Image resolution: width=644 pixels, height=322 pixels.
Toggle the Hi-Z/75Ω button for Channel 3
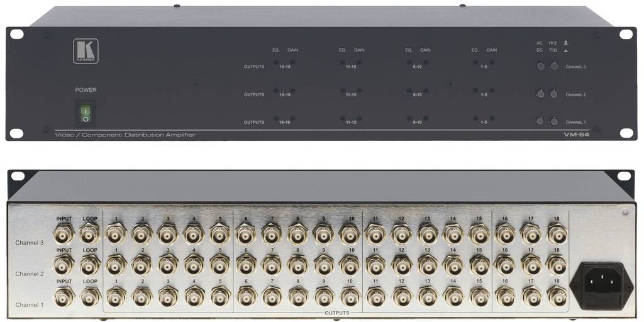coord(554,66)
